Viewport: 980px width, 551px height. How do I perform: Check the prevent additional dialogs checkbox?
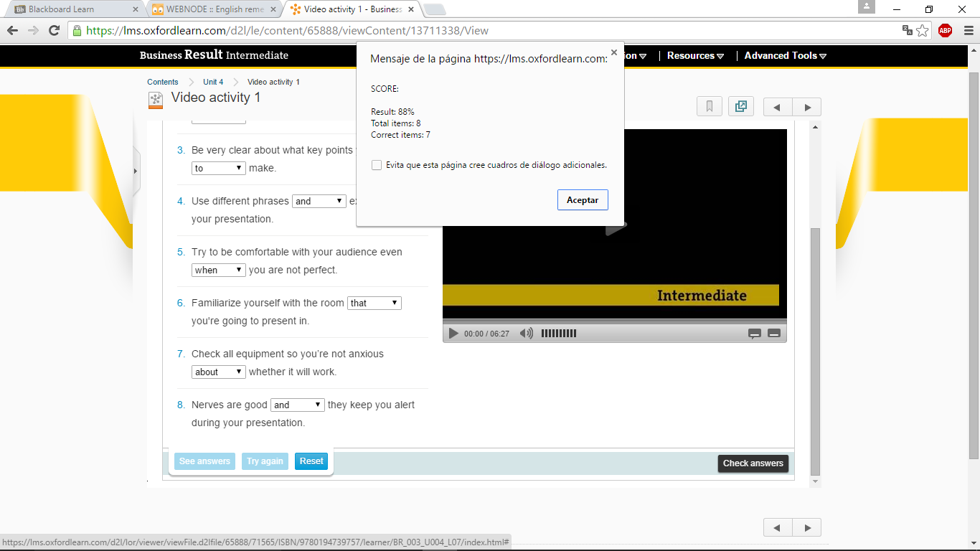[377, 165]
